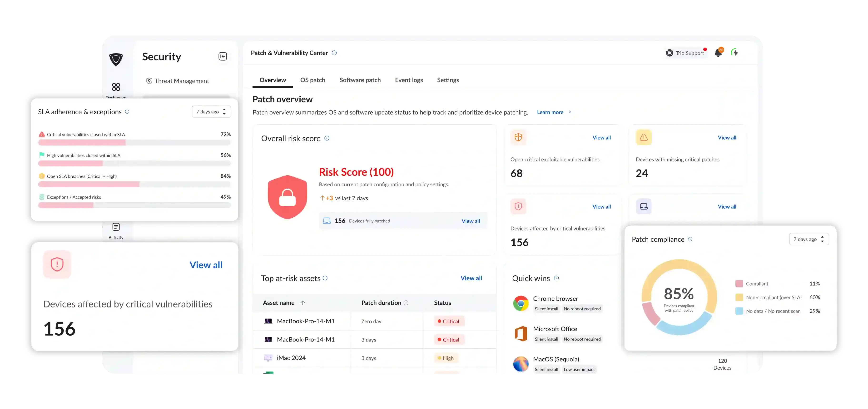Select the iMac 2024 asset row
Image resolution: width=868 pixels, height=409 pixels.
(374, 358)
